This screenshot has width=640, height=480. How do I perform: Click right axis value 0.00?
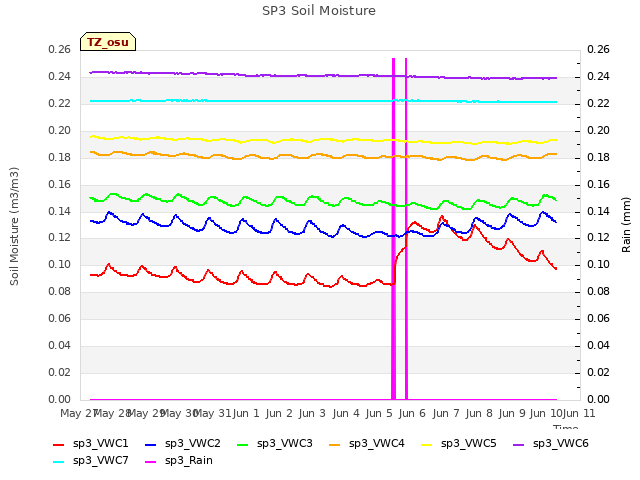[598, 399]
